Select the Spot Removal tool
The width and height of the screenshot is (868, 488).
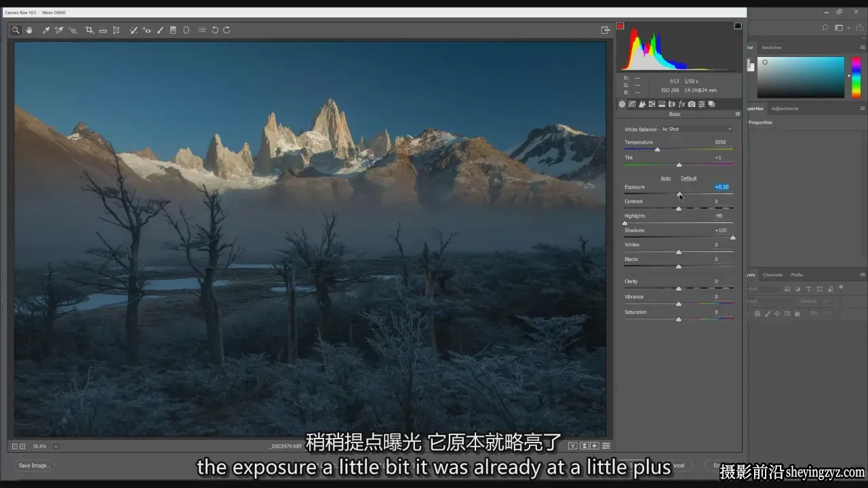tap(134, 30)
